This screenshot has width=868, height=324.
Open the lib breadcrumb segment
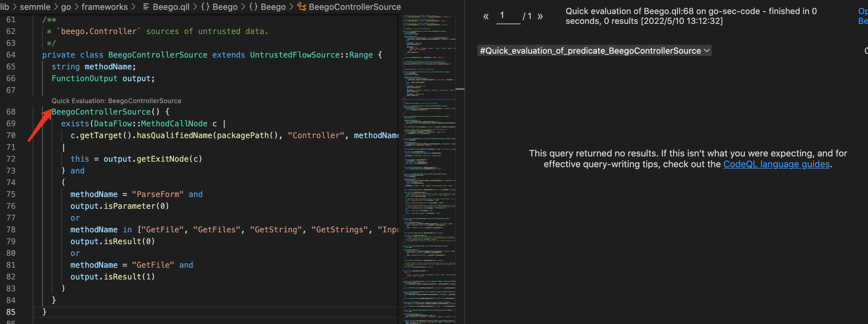click(4, 7)
